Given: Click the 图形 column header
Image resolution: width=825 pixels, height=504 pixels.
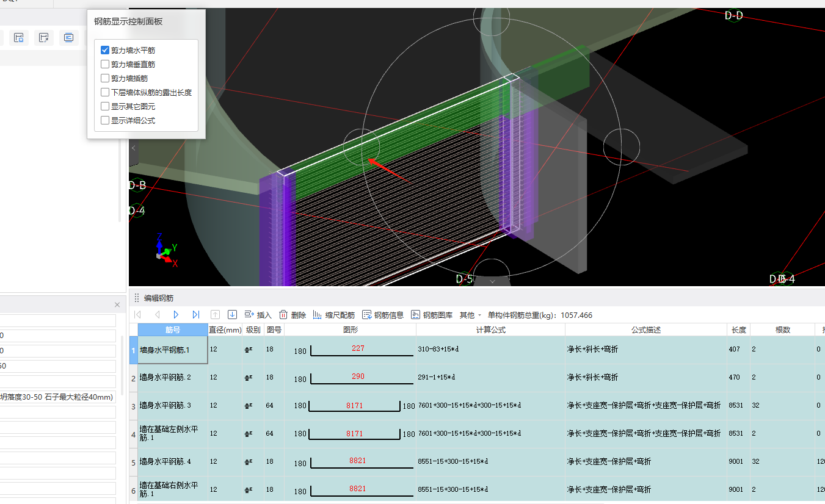Looking at the screenshot, I should pyautogui.click(x=351, y=329).
